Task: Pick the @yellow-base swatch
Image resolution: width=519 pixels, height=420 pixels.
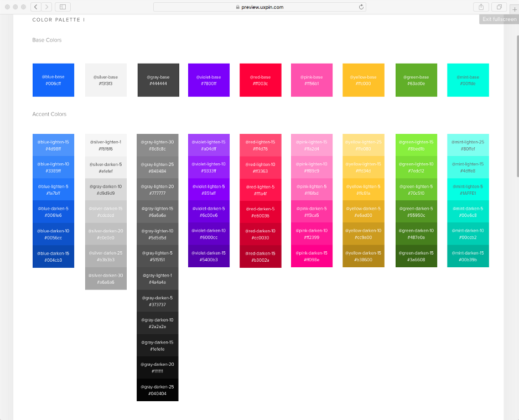Action: coord(364,80)
